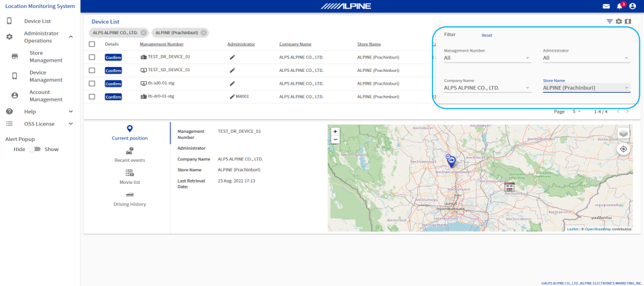
Task: Click Confirm for TEST_DR_DEVICE_01
Action: click(x=113, y=58)
